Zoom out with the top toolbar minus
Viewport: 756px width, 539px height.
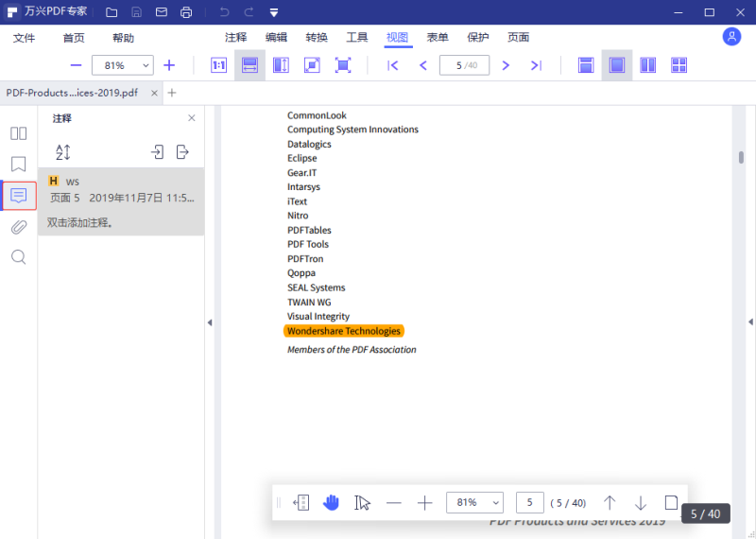click(76, 65)
